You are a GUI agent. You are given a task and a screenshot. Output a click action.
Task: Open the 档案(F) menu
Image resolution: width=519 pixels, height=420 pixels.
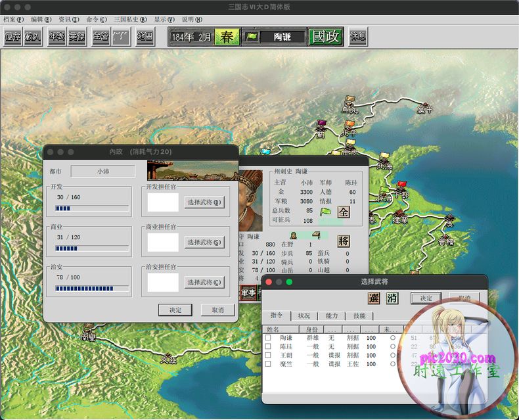14,20
